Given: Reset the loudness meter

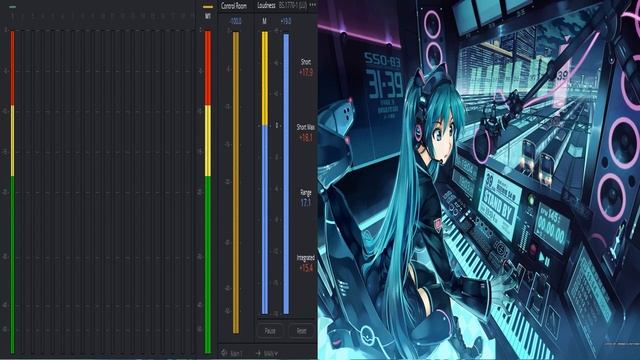Looking at the screenshot, I should (301, 331).
